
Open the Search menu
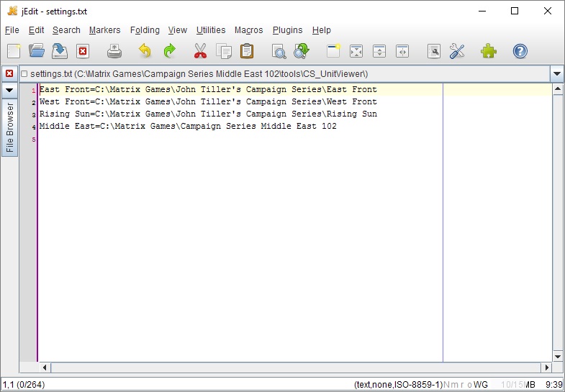[x=66, y=30]
